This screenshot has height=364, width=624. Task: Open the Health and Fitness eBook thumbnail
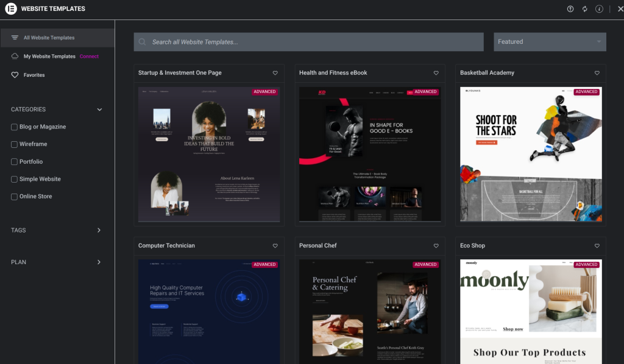[370, 154]
